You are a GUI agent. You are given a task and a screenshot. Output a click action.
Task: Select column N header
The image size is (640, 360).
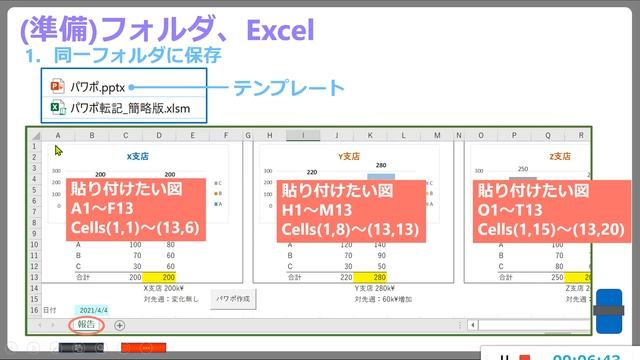459,136
